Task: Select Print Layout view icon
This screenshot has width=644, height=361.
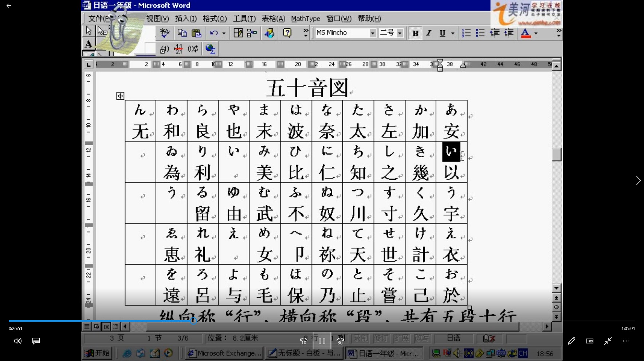Action: (x=106, y=326)
